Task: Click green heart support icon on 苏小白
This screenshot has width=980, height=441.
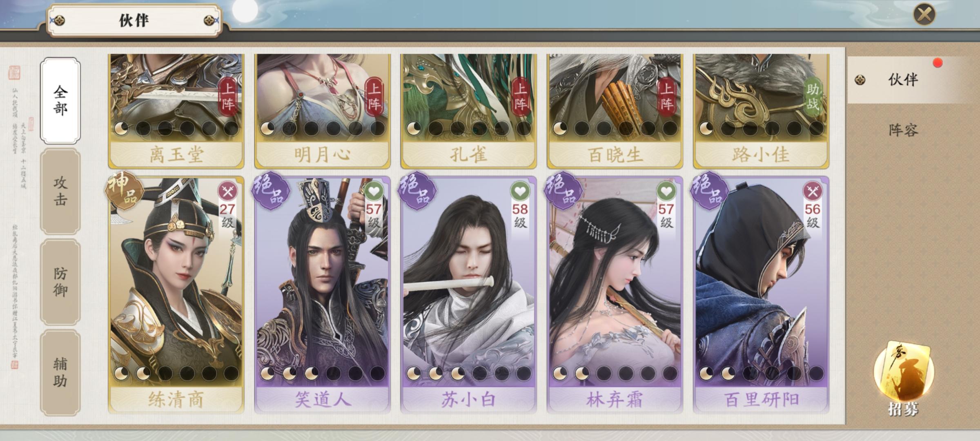Action: click(x=520, y=191)
